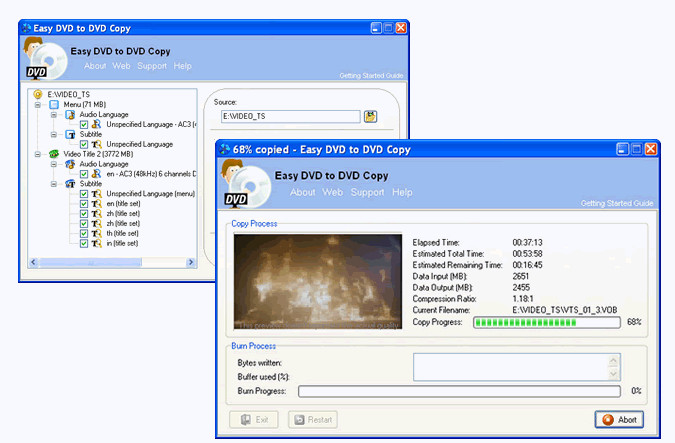Click the Audio Language icon under Video Title 2

pos(70,164)
